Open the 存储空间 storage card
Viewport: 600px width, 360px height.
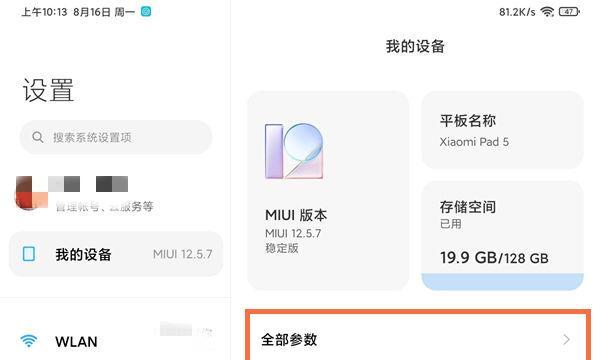[502, 235]
